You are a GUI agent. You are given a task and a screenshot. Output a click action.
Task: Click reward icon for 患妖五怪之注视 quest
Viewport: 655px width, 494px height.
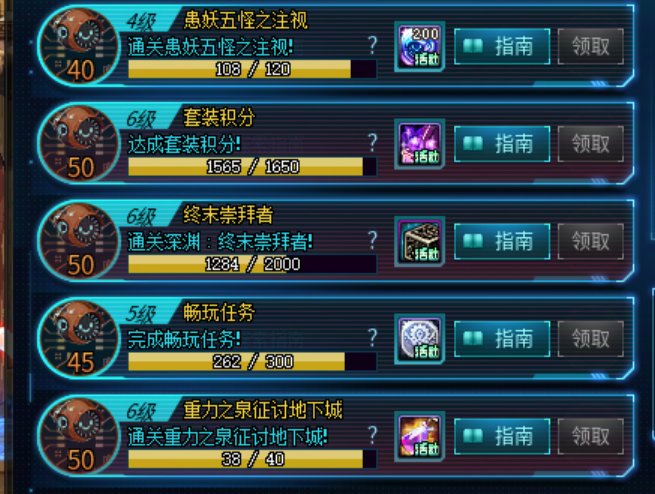point(419,46)
